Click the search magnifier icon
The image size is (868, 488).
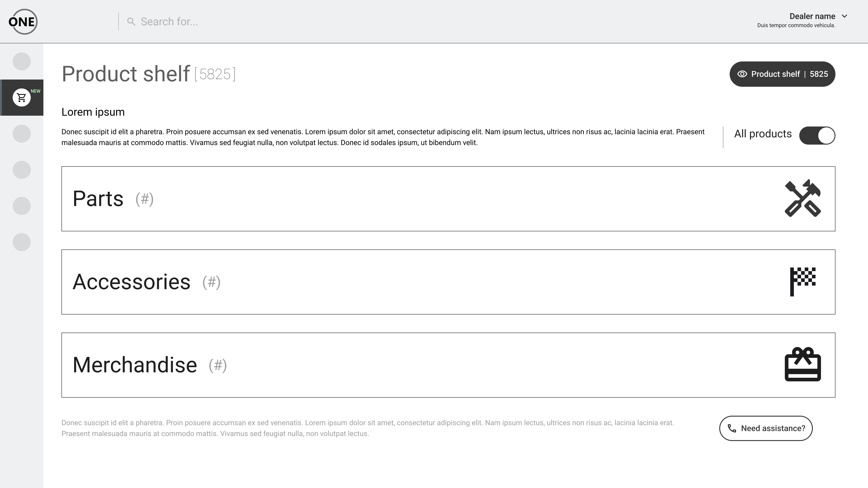(131, 22)
